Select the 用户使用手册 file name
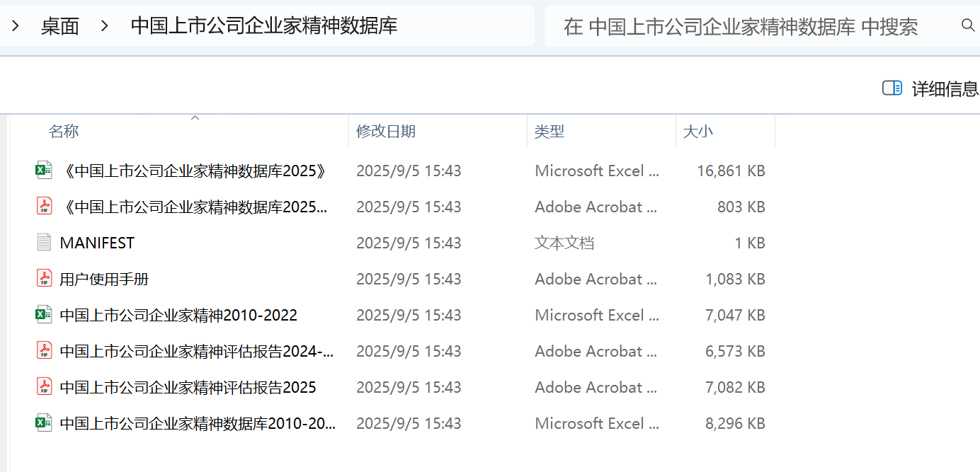Screen dimensions: 980x472 point(104,279)
